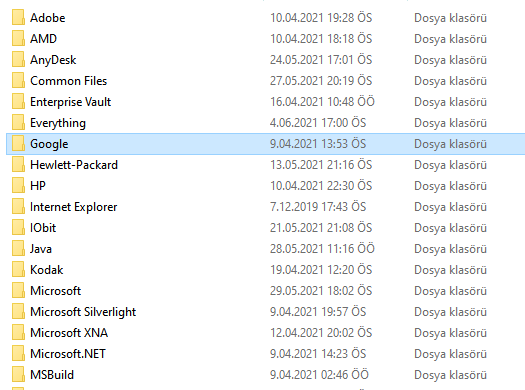The height and width of the screenshot is (390, 525).
Task: Click date 27.05.2021 20:19 ÖS
Action: click(x=321, y=81)
